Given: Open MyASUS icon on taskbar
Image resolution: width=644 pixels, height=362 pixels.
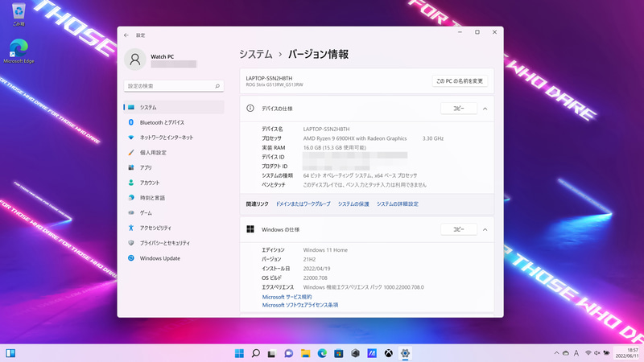Looking at the screenshot, I should click(x=372, y=353).
